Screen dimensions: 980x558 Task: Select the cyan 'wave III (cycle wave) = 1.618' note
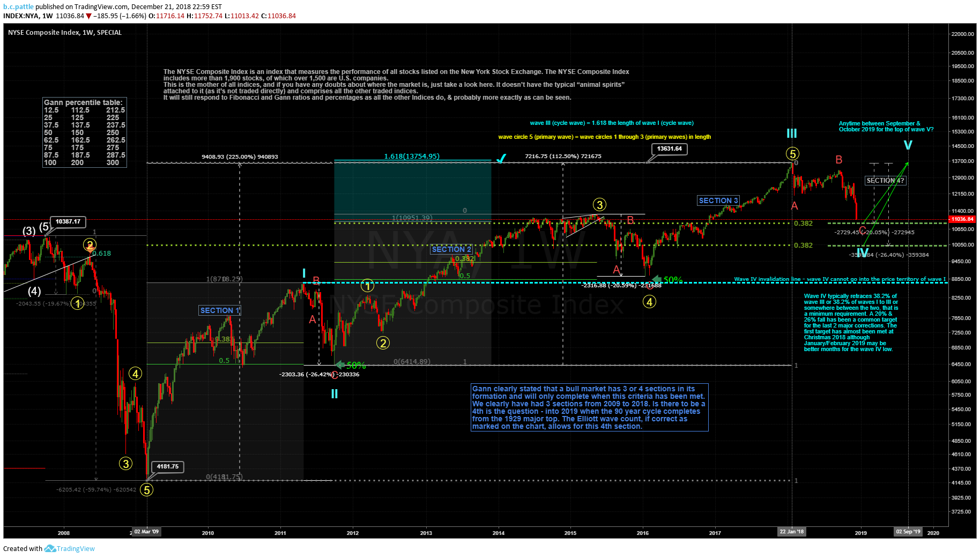pos(612,123)
